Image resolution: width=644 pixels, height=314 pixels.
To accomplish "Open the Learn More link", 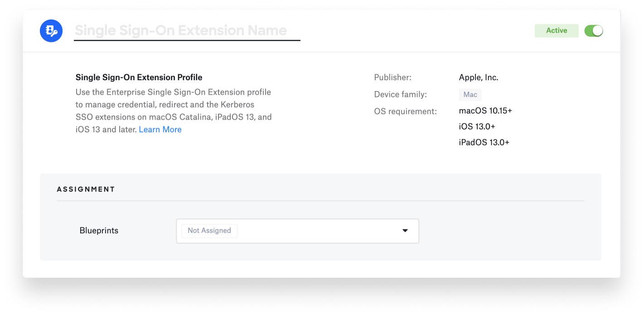I will pos(160,130).
